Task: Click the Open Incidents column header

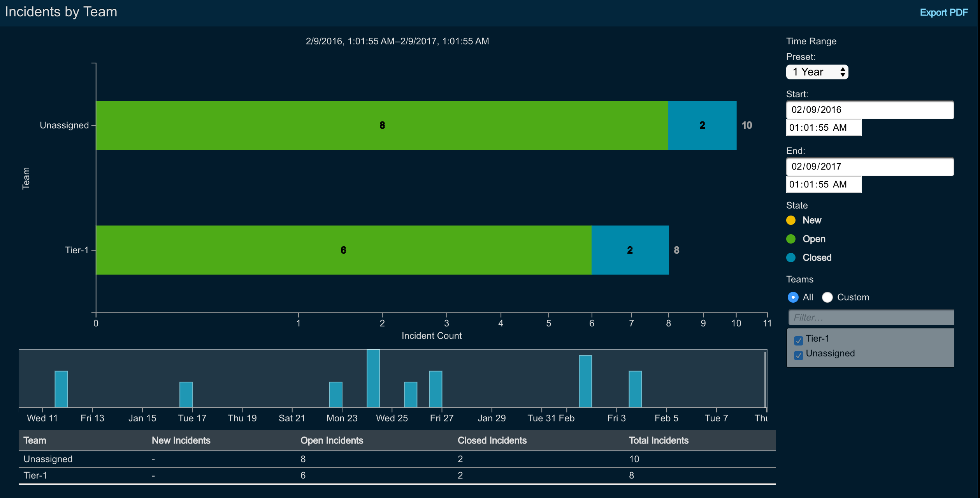Action: pyautogui.click(x=332, y=440)
